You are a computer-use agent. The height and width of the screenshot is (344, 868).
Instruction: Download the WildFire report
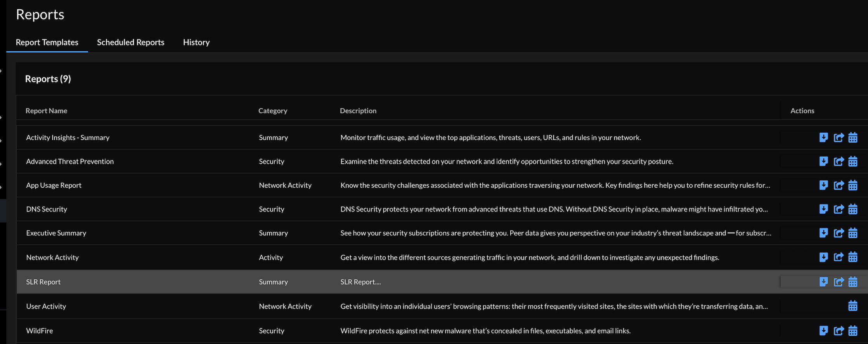823,331
